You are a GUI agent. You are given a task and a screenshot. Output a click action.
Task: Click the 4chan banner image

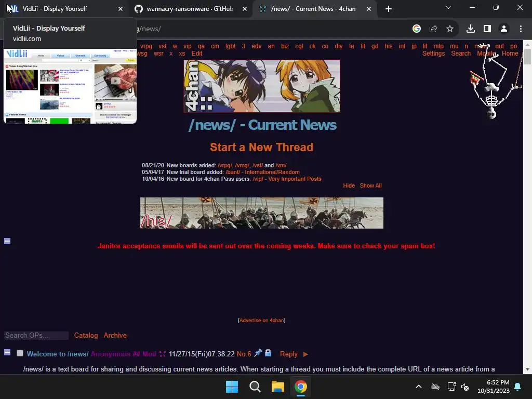(x=262, y=86)
